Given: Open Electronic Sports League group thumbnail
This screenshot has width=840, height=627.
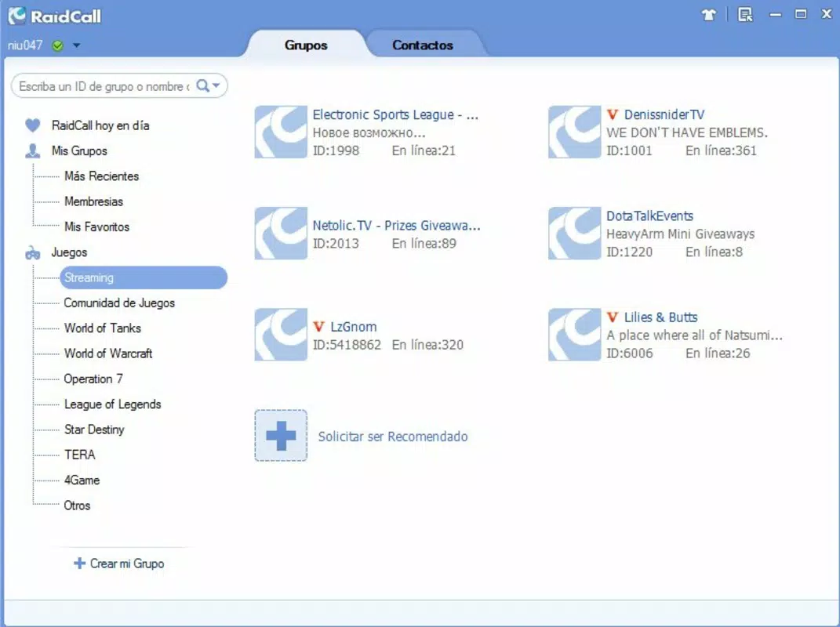Looking at the screenshot, I should pos(281,132).
